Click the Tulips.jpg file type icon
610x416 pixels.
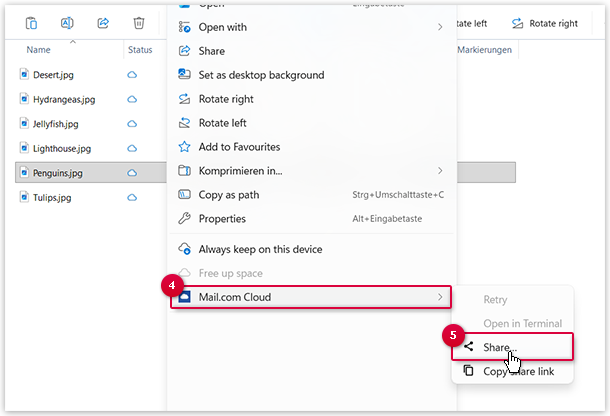(24, 197)
